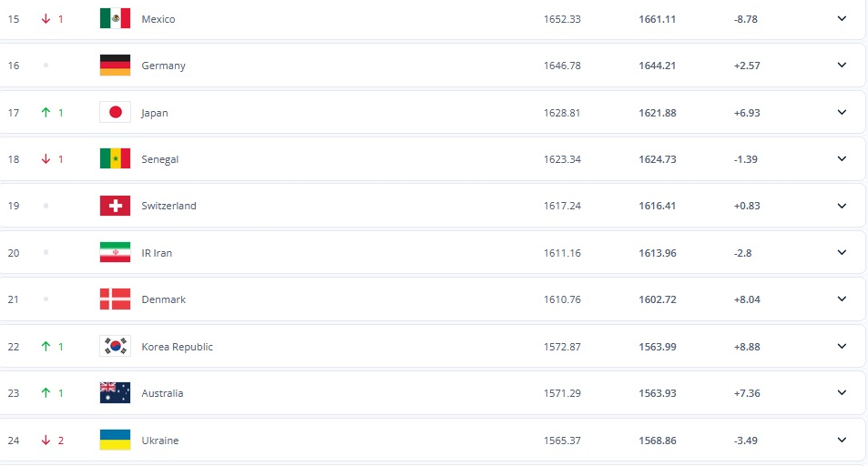
Task: Click the Germany flag icon
Action: click(x=115, y=66)
